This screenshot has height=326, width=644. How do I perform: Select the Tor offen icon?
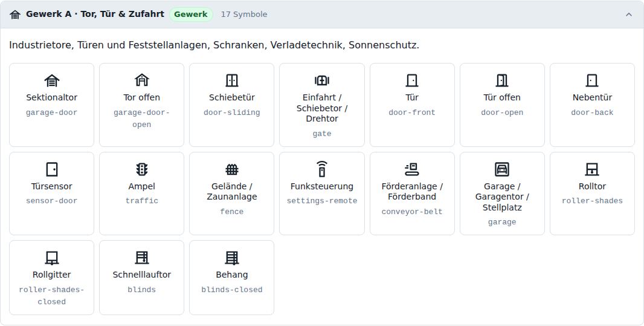click(x=142, y=80)
